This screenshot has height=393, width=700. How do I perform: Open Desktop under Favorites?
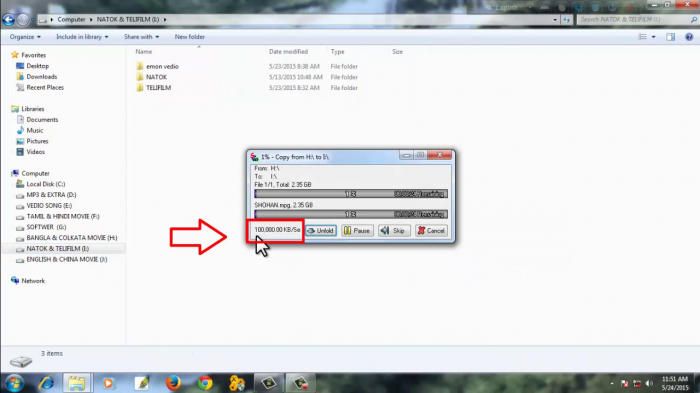(x=38, y=66)
